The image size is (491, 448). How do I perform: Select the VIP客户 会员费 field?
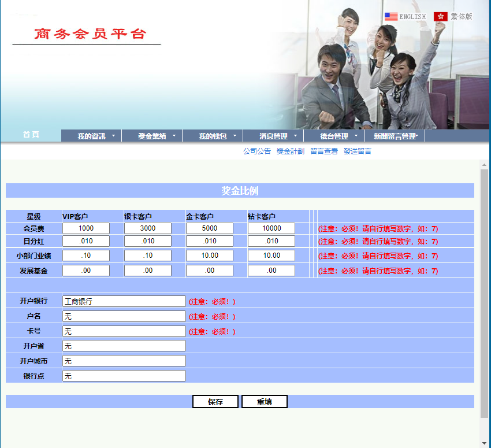[x=86, y=228]
